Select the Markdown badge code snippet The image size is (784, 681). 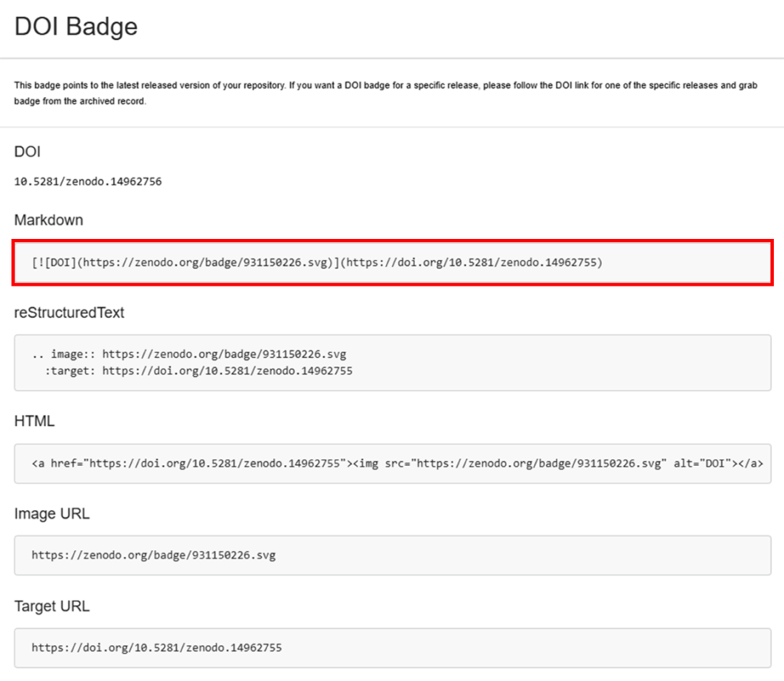point(393,263)
